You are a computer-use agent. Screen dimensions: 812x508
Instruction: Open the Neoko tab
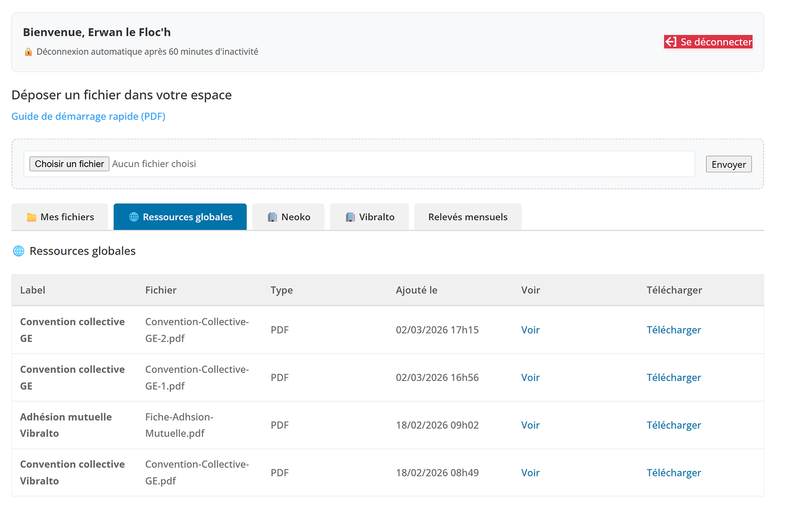(288, 217)
